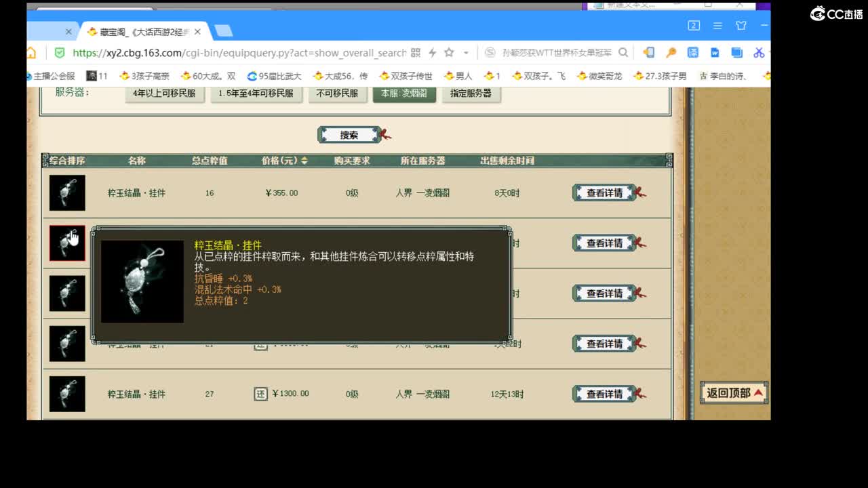Open the browser hamburger menu
868x488 pixels.
717,26
